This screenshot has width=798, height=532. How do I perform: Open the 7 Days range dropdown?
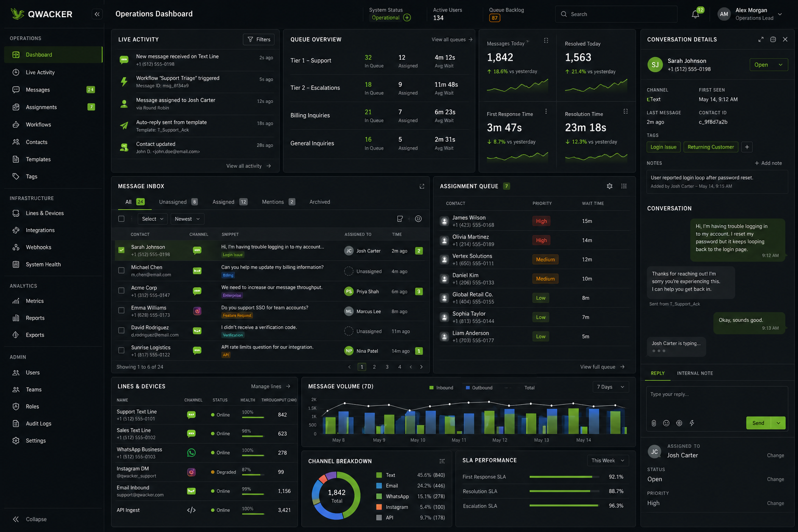611,387
